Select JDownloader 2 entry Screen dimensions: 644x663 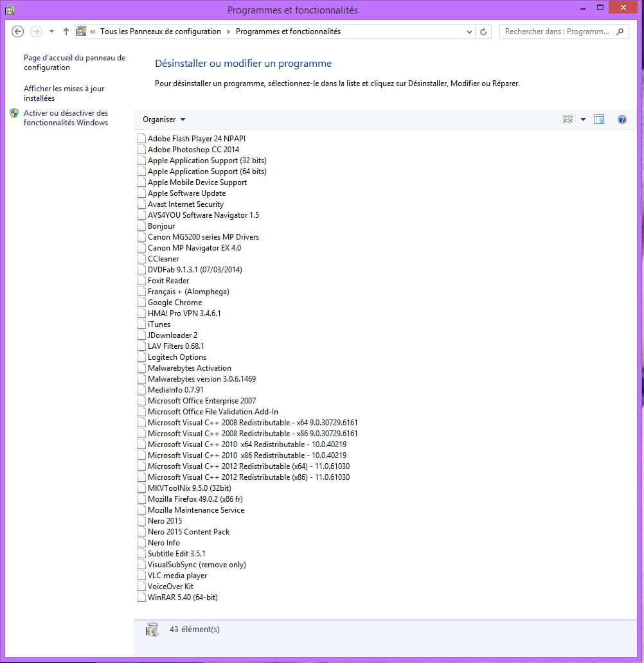(x=172, y=335)
